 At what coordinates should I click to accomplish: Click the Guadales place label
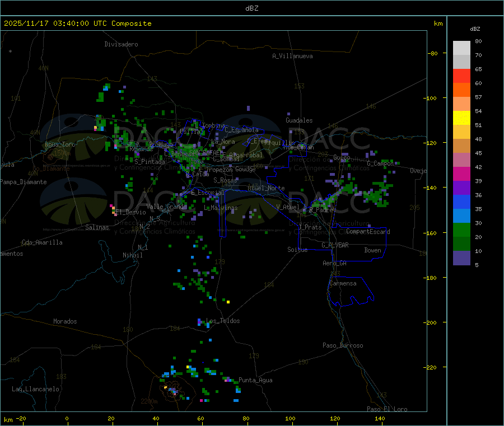[x=299, y=120]
